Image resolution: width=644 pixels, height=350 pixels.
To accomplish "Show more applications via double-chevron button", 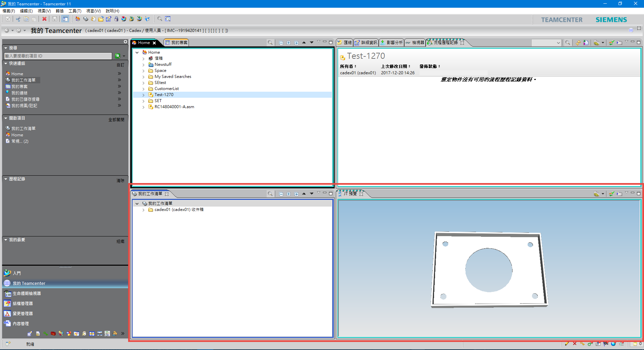I will [123, 334].
